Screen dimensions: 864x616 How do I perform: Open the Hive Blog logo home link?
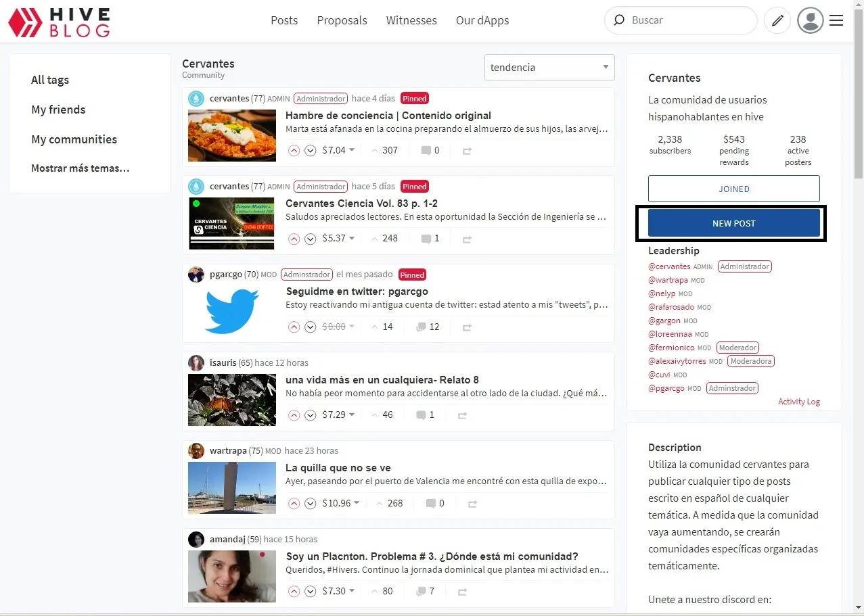tap(59, 21)
